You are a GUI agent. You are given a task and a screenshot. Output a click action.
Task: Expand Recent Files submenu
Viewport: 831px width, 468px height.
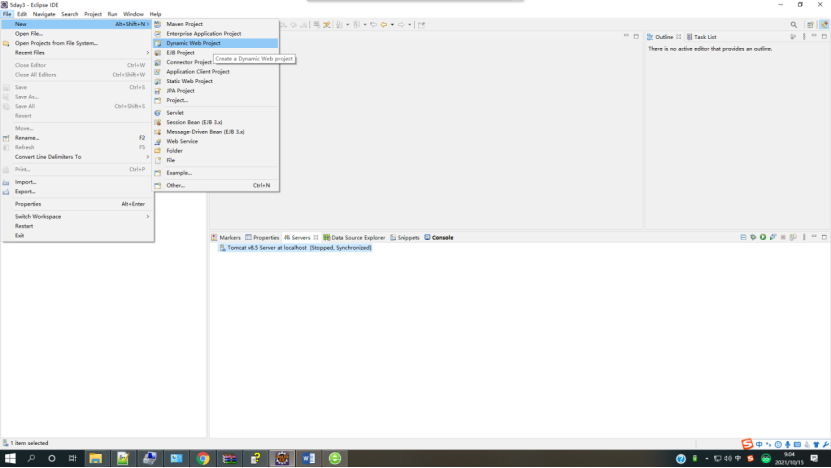(x=77, y=52)
